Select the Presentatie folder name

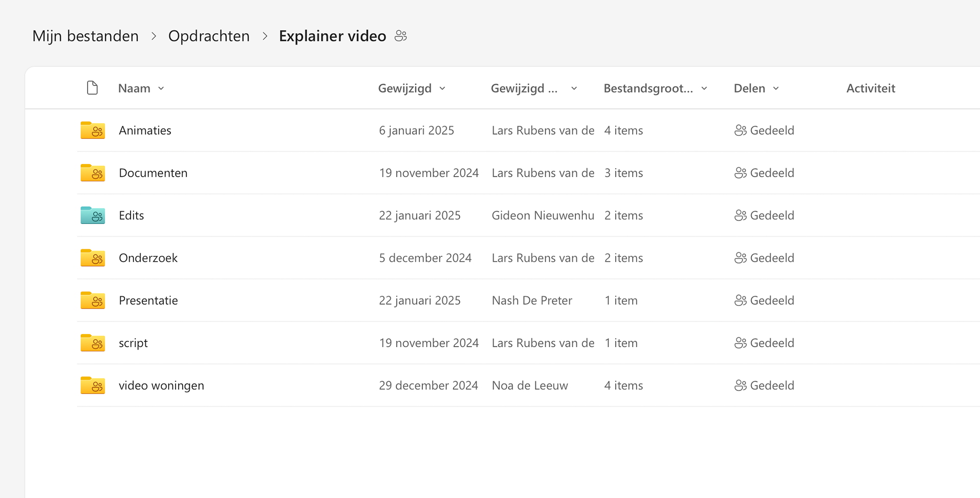coord(148,300)
